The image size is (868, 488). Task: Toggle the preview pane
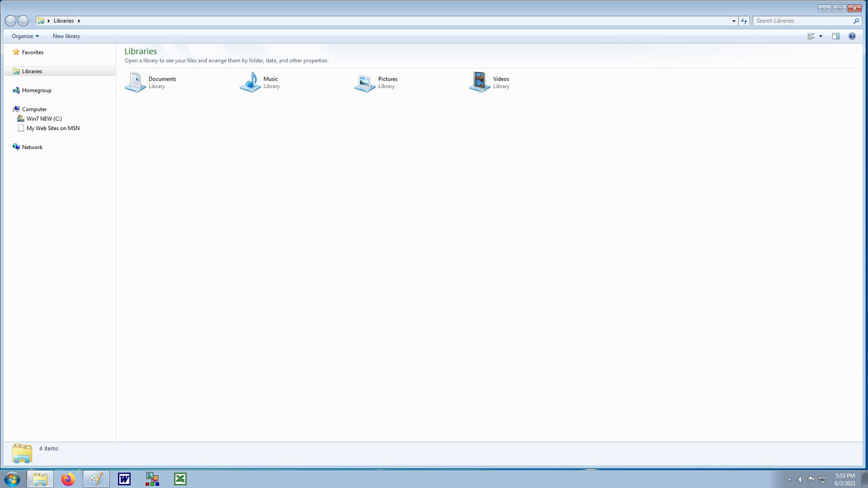coord(836,36)
